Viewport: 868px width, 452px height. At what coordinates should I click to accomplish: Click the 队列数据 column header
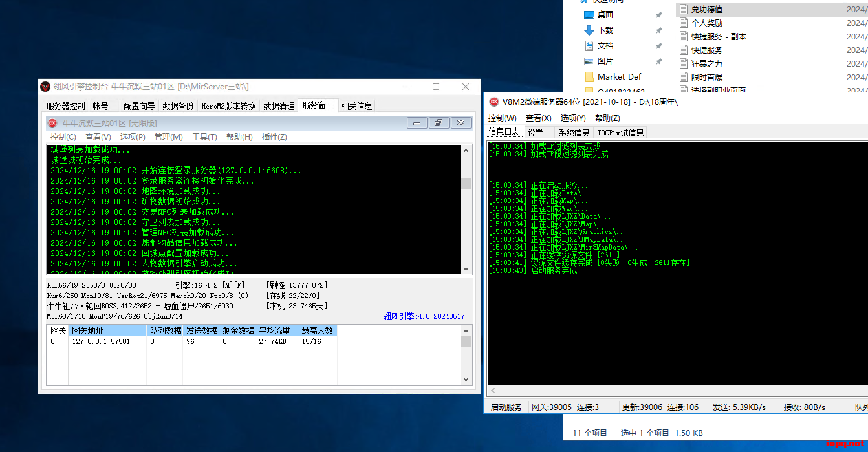tap(165, 330)
